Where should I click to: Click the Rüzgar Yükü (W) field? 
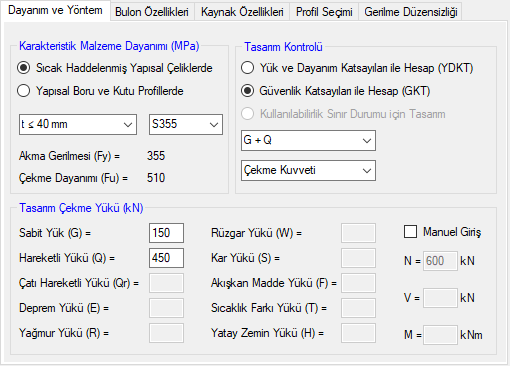coord(358,233)
